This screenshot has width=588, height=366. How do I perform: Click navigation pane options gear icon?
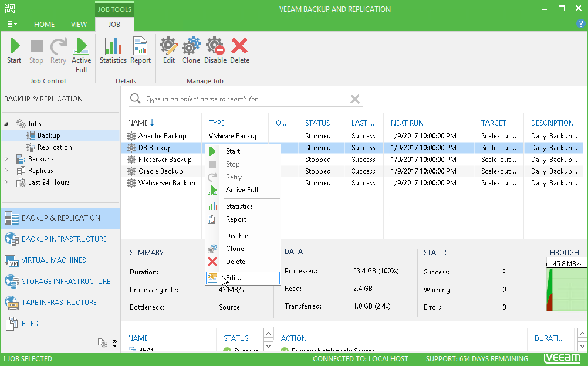click(x=102, y=343)
